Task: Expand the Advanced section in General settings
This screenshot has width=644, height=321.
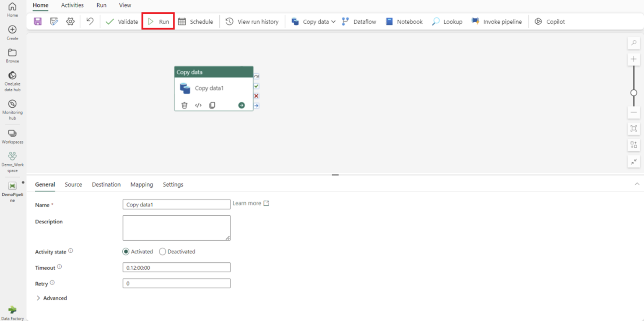Action: [51, 298]
